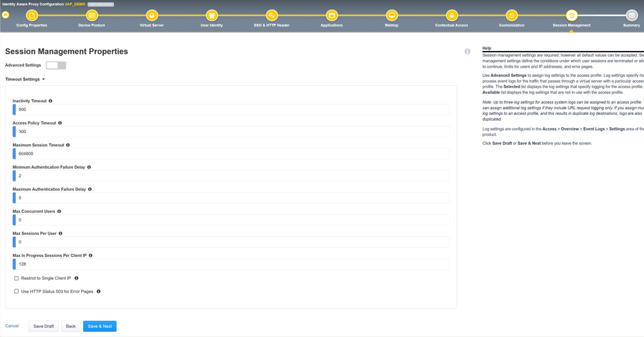Click the Contextual Access step label
644x337 pixels.
pyautogui.click(x=452, y=25)
